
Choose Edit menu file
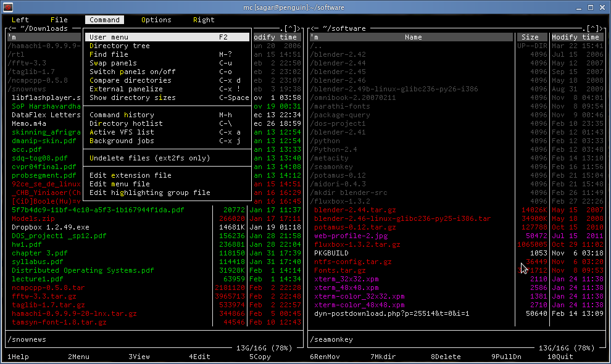coord(167,184)
